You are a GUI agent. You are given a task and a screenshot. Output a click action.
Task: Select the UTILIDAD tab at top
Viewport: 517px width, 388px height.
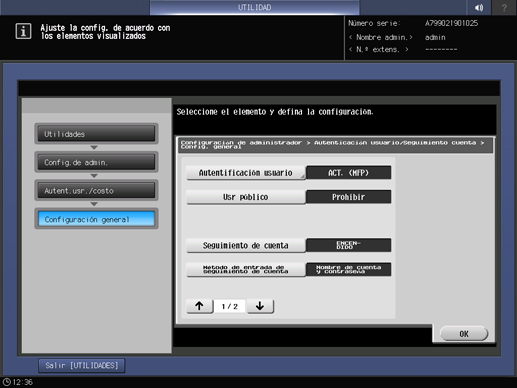pos(254,7)
